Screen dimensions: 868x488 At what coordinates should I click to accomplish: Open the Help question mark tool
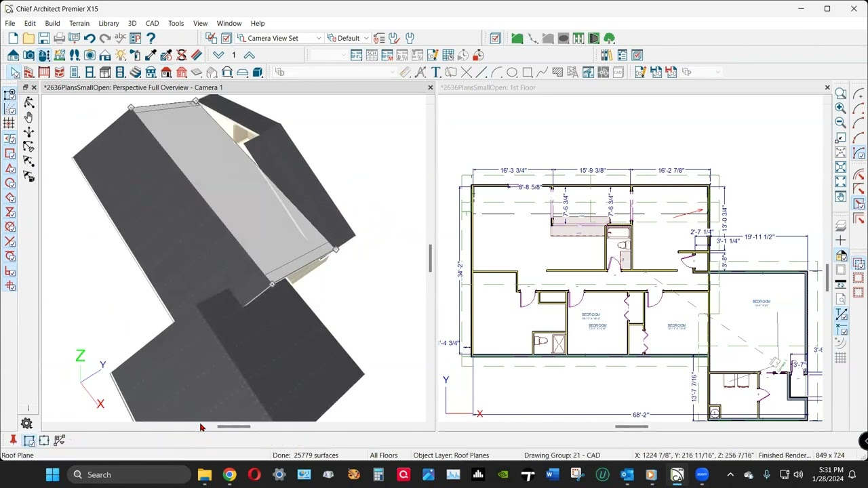[x=151, y=38]
